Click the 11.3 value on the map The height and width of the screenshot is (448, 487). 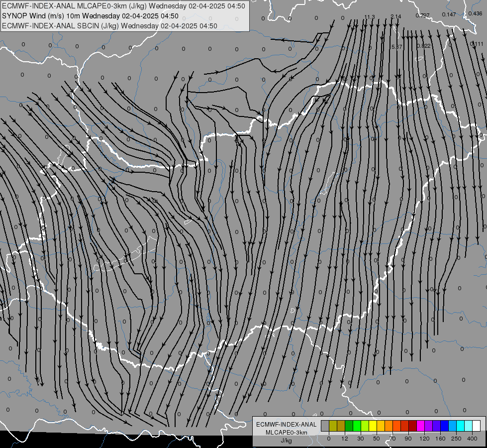point(370,17)
